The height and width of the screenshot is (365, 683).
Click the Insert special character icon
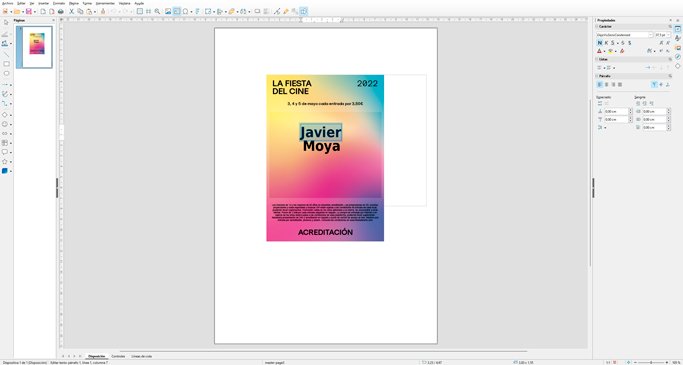[x=186, y=11]
